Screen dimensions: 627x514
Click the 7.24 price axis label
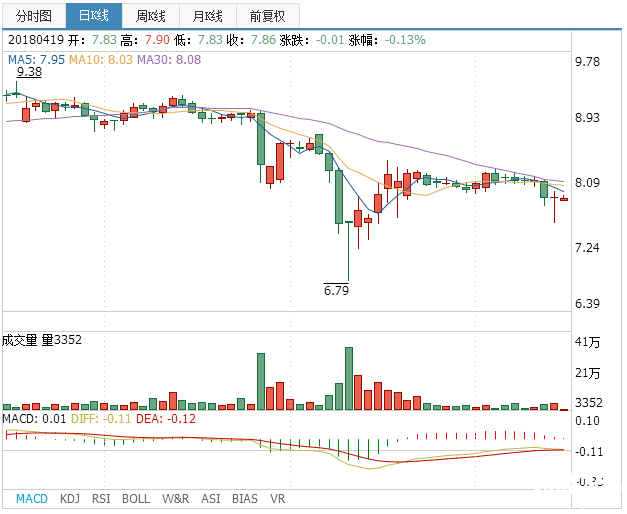coord(587,248)
